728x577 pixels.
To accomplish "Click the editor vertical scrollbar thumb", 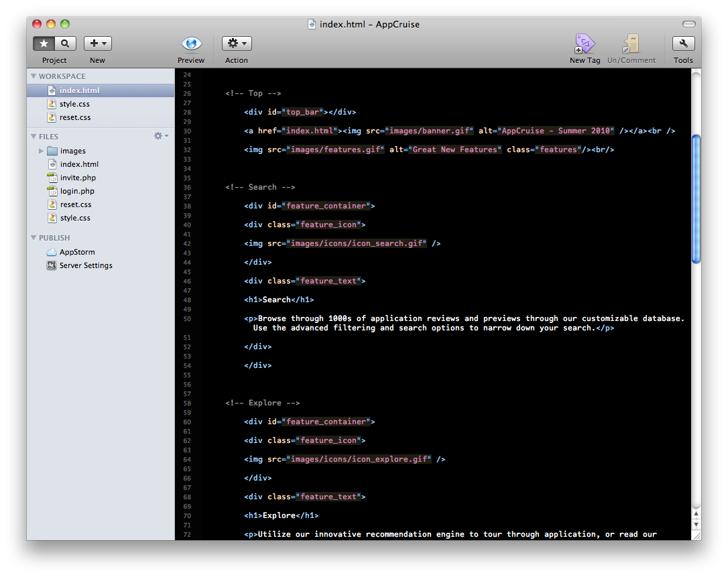I will pos(696,199).
